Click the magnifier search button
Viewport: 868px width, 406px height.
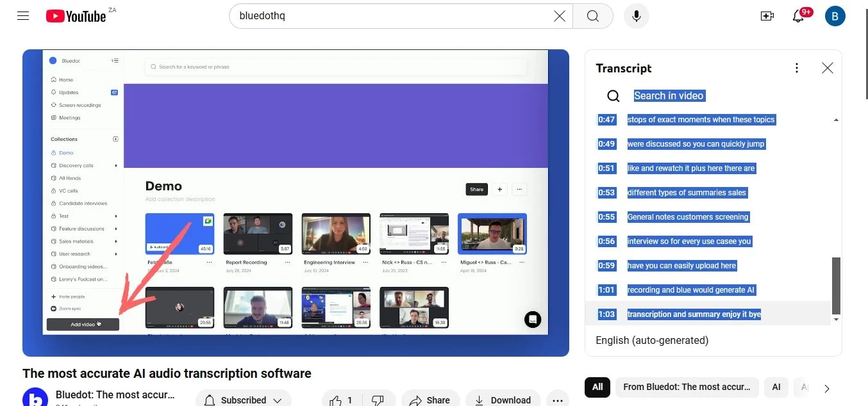(x=593, y=16)
